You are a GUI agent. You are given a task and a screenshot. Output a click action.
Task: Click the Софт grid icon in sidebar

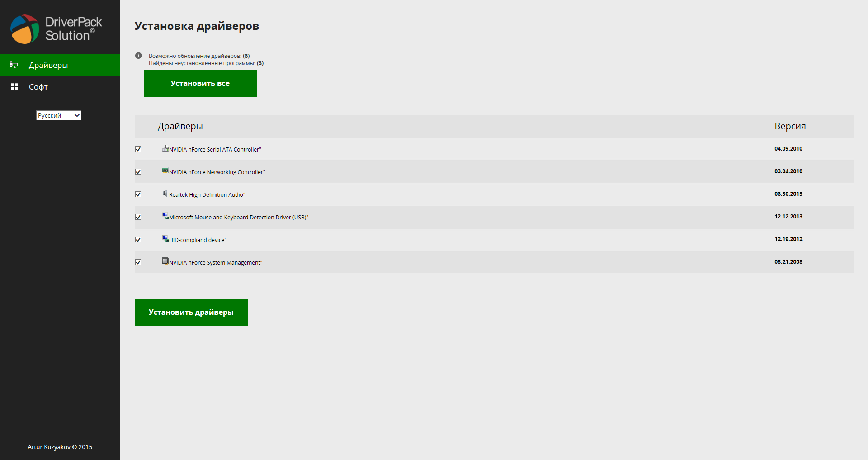[14, 87]
